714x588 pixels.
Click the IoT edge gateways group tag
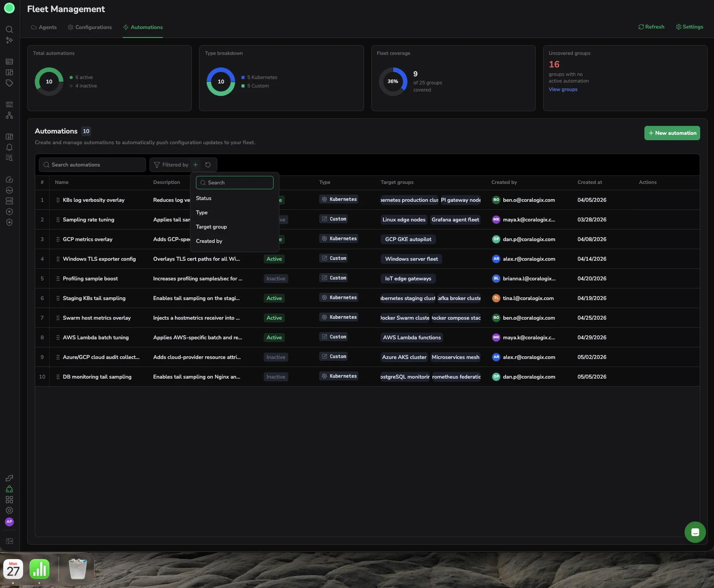pos(408,279)
